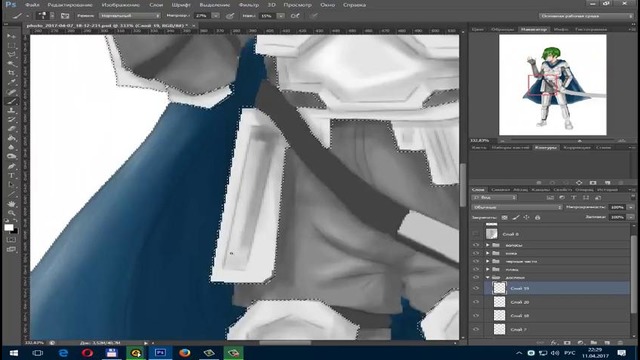This screenshot has width=640, height=360.
Task: Open the Редактирование menu
Action: tap(70, 5)
